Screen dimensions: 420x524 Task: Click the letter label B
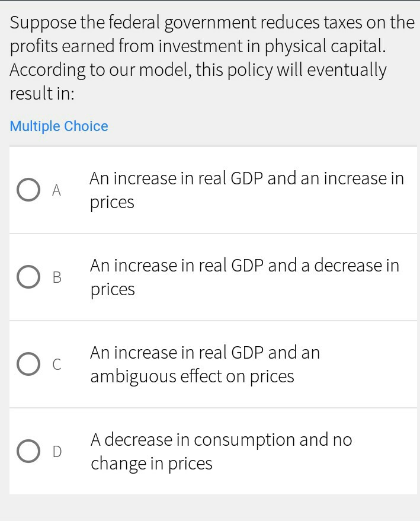56,277
